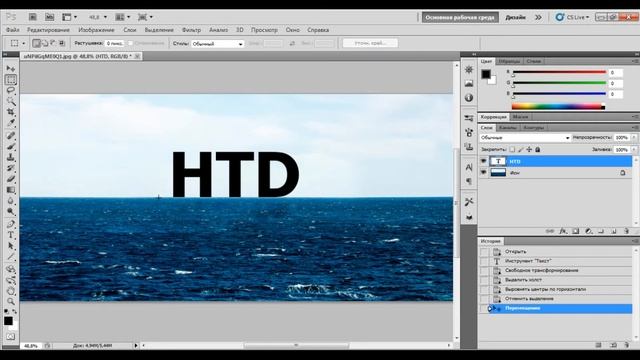Launch Bridge from application bar
The width and height of the screenshot is (640, 360).
(33, 17)
